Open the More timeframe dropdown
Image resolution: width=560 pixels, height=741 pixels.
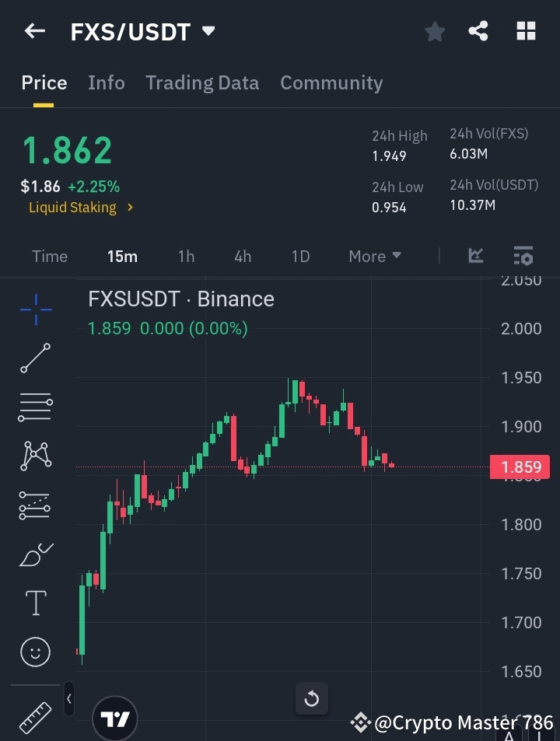pyautogui.click(x=374, y=256)
